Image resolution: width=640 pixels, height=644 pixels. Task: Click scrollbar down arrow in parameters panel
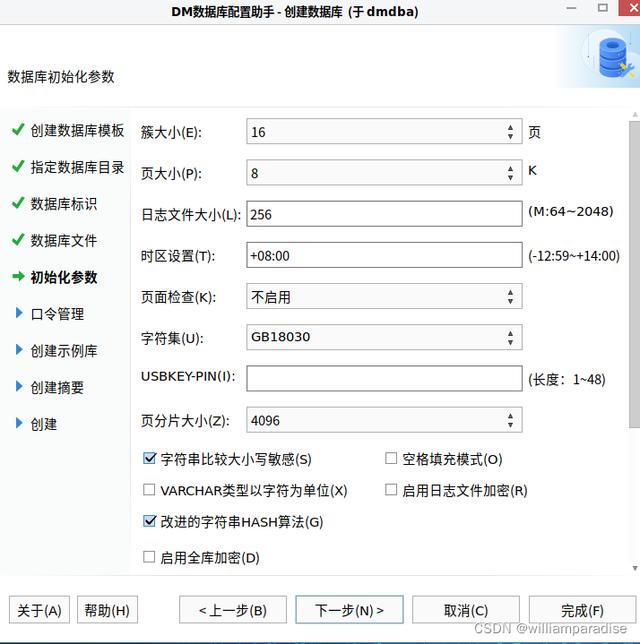tap(635, 568)
